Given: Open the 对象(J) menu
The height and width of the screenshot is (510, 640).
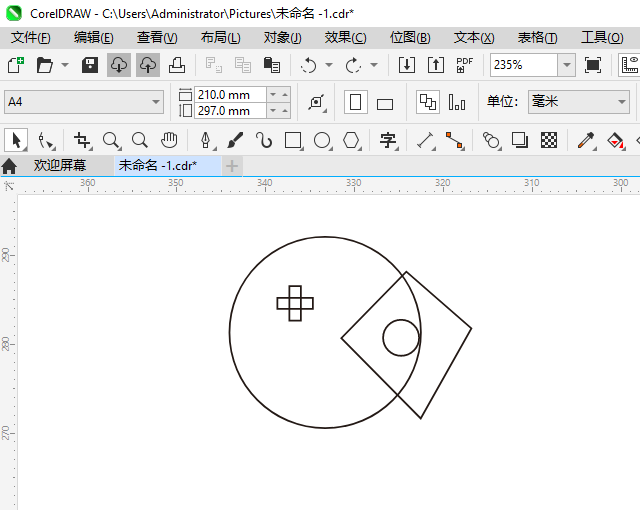Looking at the screenshot, I should coord(282,38).
